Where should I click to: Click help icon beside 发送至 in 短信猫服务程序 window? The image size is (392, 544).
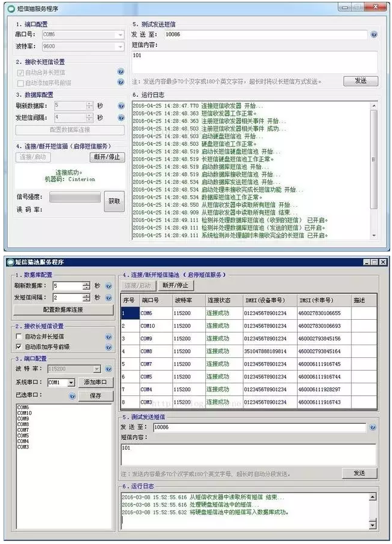[x=374, y=34]
